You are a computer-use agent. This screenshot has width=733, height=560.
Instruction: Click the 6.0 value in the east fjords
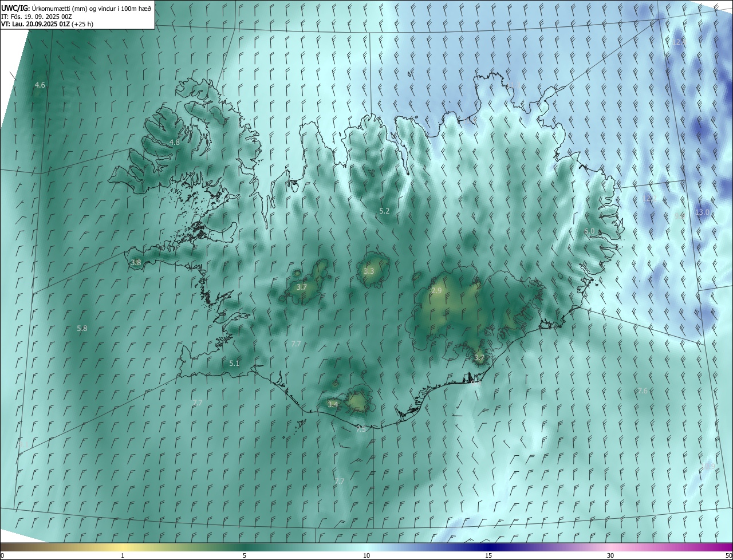589,231
